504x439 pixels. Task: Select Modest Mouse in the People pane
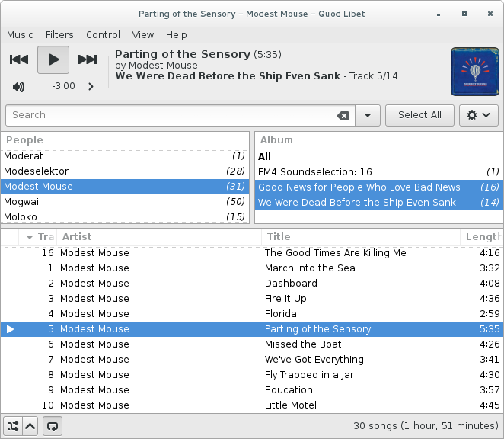pos(125,187)
